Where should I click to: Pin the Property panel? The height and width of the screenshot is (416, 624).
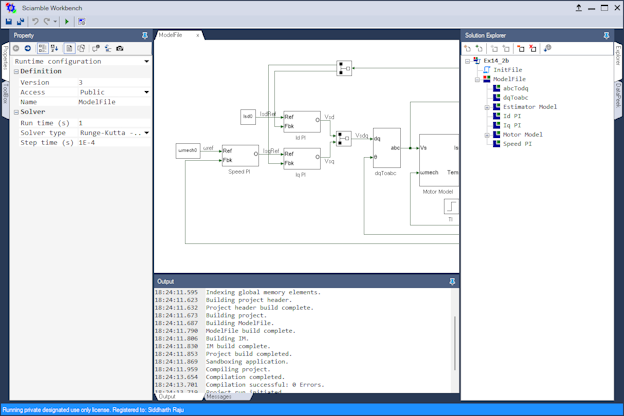click(145, 35)
